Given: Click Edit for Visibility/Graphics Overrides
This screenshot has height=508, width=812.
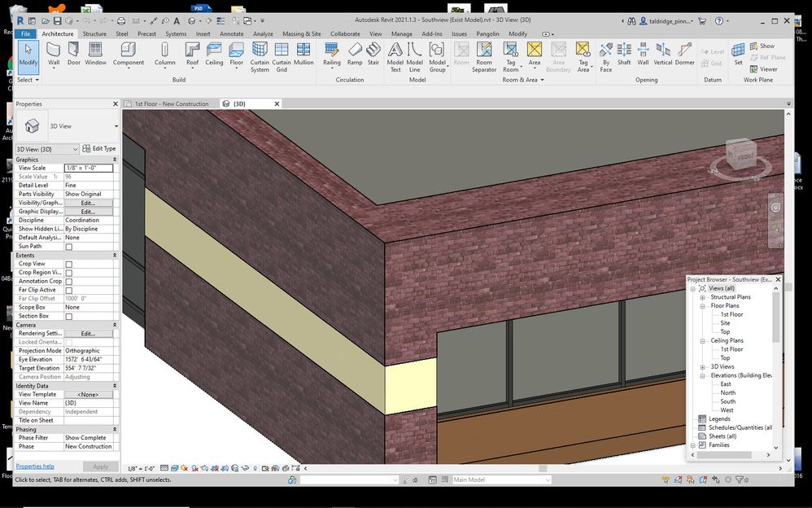Looking at the screenshot, I should point(88,204).
